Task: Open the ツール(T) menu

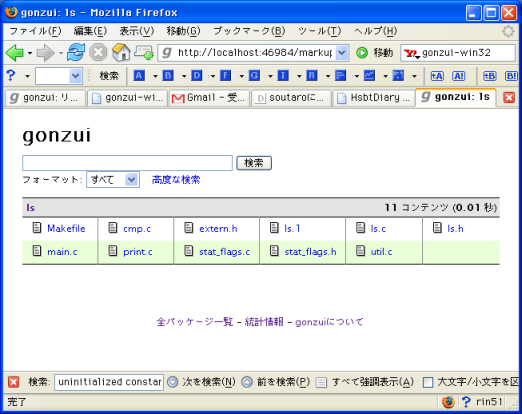Action: [320, 31]
